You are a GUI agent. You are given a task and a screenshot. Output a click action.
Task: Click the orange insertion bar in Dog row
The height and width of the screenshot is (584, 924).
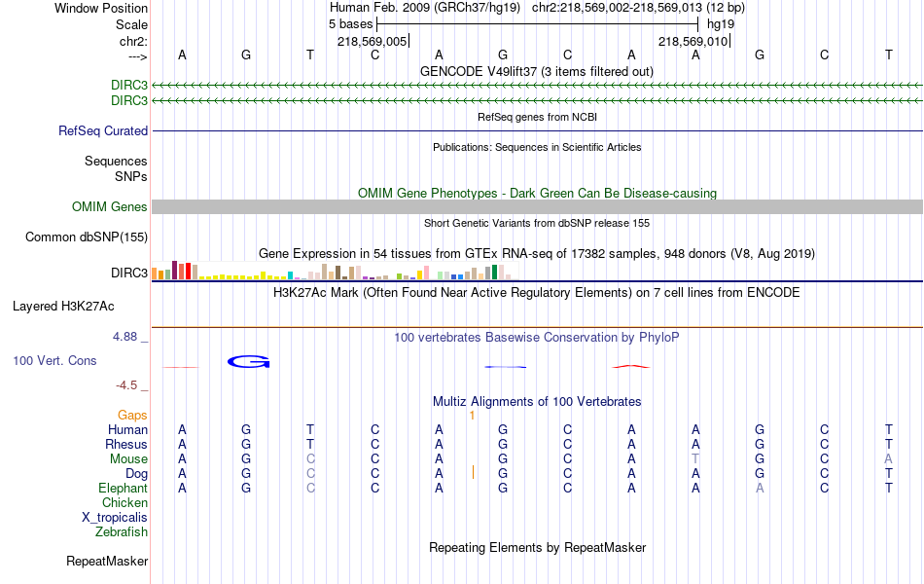tap(473, 472)
